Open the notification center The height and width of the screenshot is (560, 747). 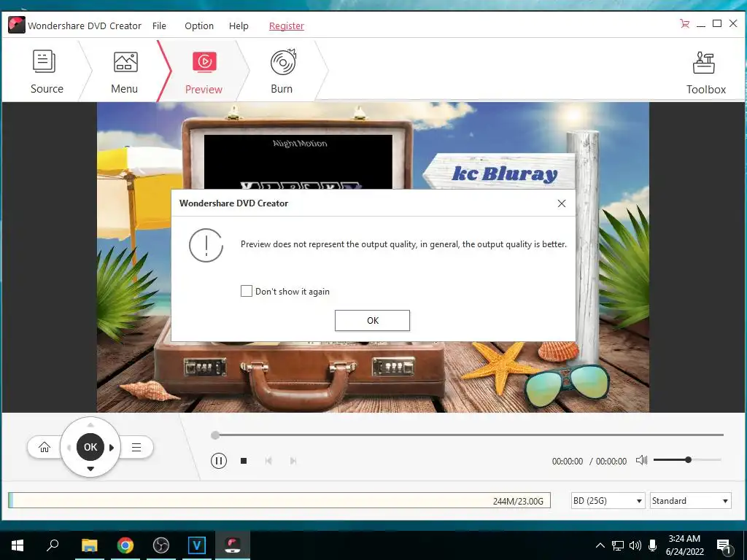pyautogui.click(x=724, y=546)
